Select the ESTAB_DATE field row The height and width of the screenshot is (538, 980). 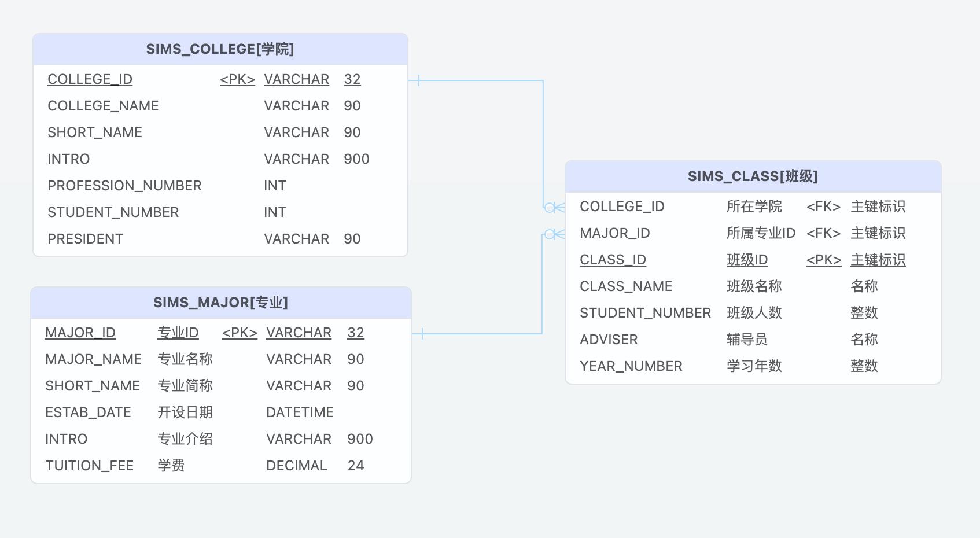88,412
